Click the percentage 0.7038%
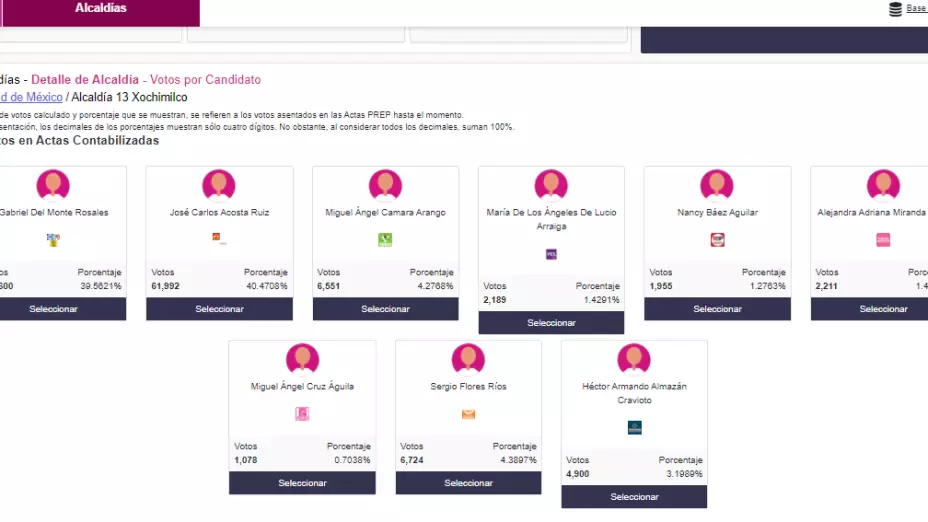This screenshot has height=522, width=928. pos(352,460)
